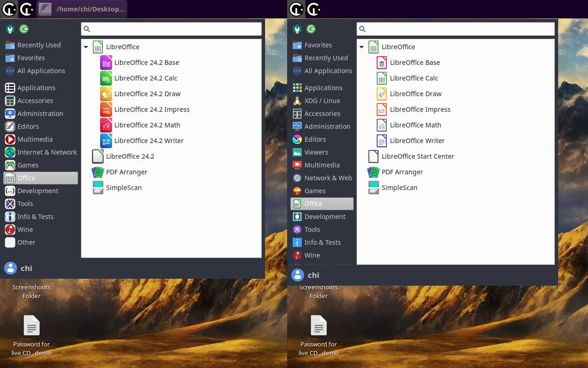Click the wrench settings icon in the left menu
Viewport: 588px width, 368px height.
coord(10,29)
